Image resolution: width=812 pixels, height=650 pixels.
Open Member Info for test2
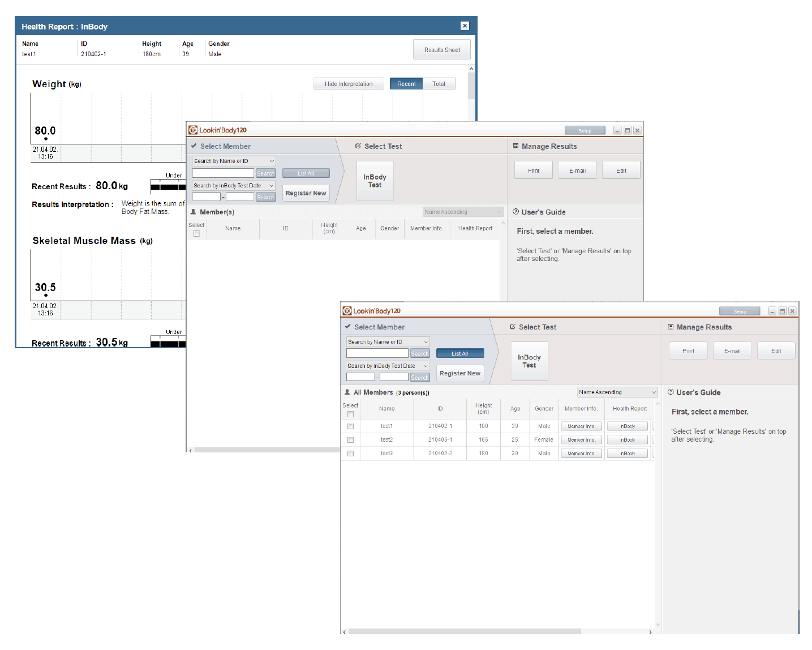pyautogui.click(x=581, y=440)
